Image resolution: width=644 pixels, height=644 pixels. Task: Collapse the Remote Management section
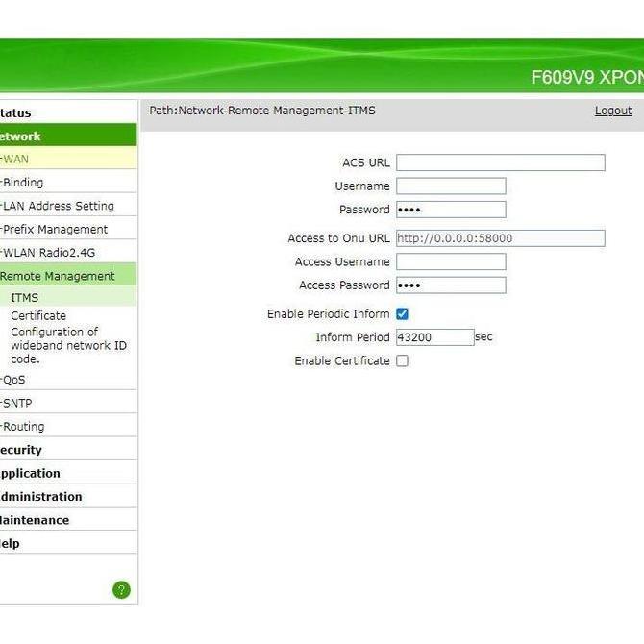(x=58, y=276)
